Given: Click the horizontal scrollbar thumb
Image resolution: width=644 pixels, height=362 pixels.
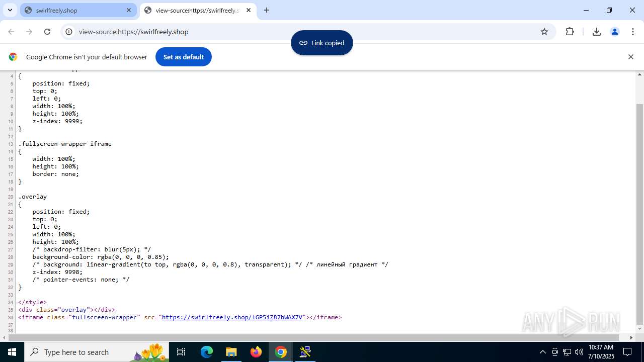Looking at the screenshot, I should (x=313, y=337).
